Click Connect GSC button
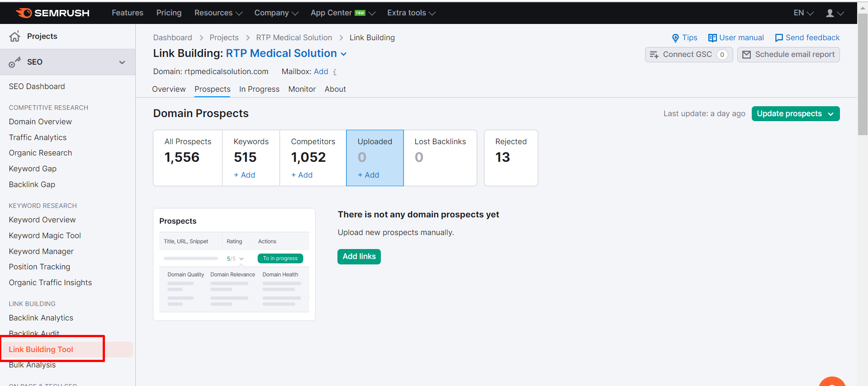The width and height of the screenshot is (868, 386). (x=689, y=55)
